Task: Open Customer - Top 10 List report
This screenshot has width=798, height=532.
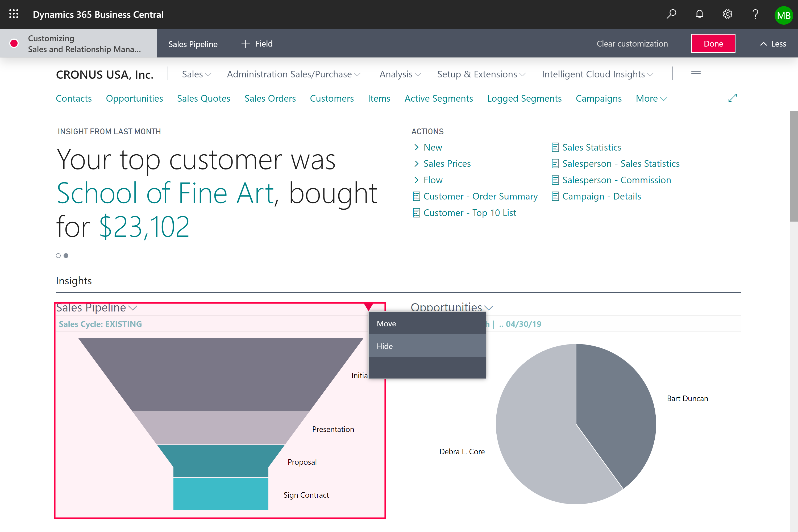Action: pos(470,213)
